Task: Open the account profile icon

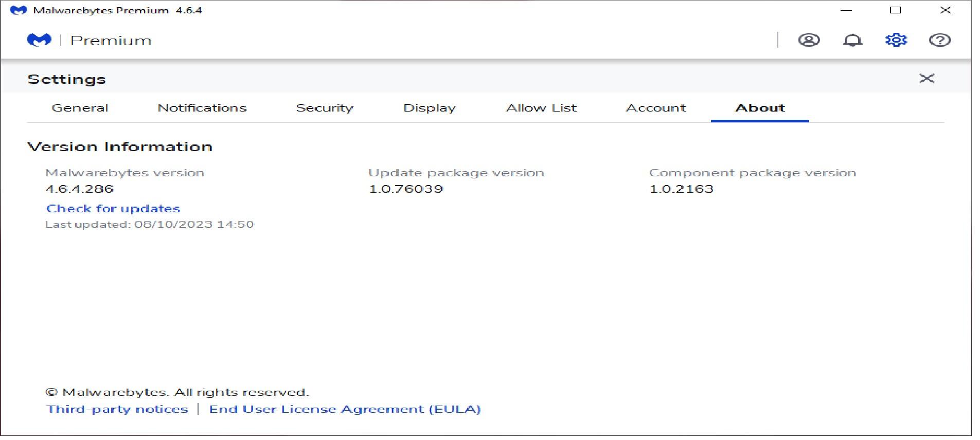Action: point(809,40)
